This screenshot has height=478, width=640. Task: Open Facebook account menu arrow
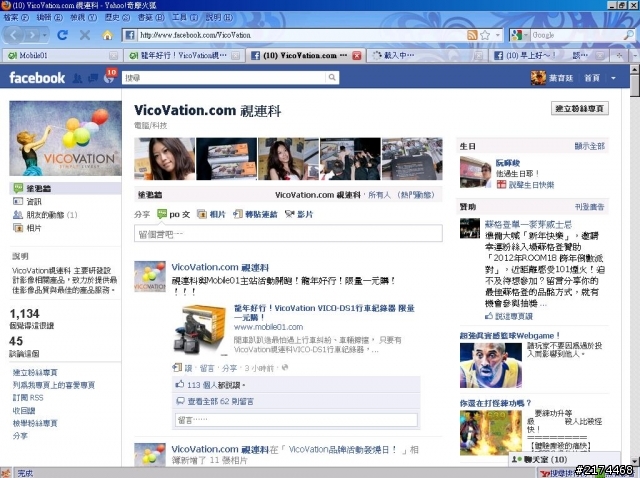point(613,78)
